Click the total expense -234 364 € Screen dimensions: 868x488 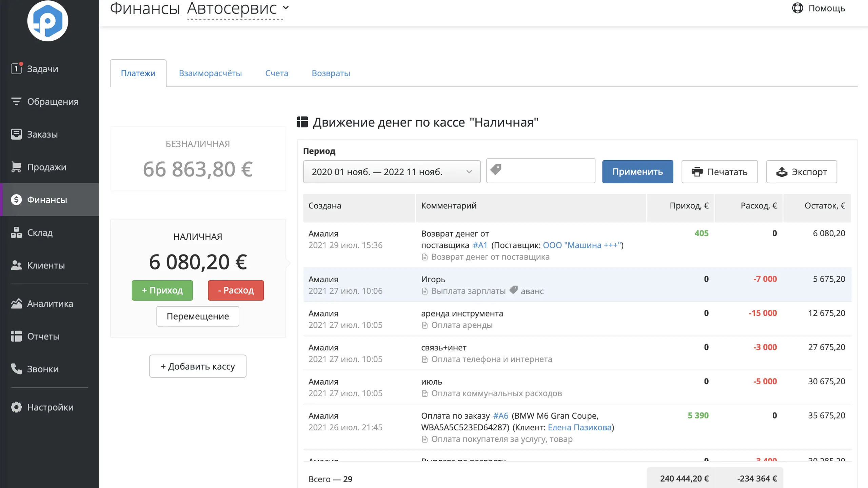[757, 479]
